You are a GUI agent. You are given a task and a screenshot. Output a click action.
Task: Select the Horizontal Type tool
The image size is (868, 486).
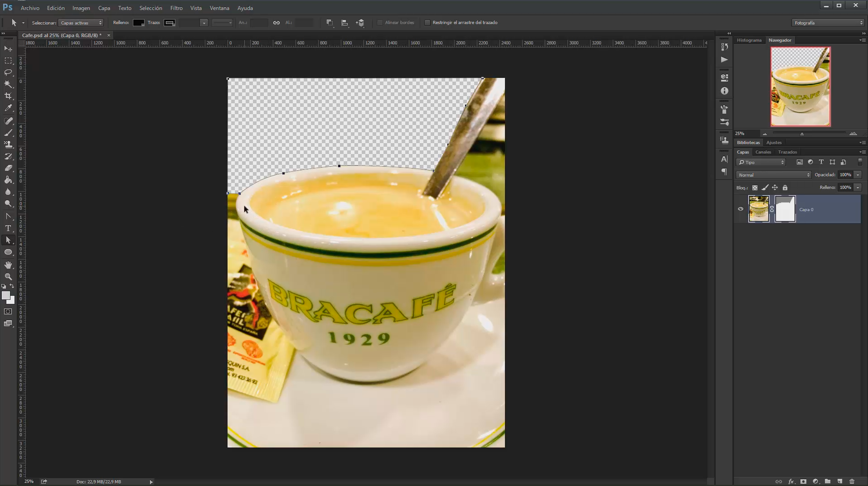pyautogui.click(x=8, y=228)
